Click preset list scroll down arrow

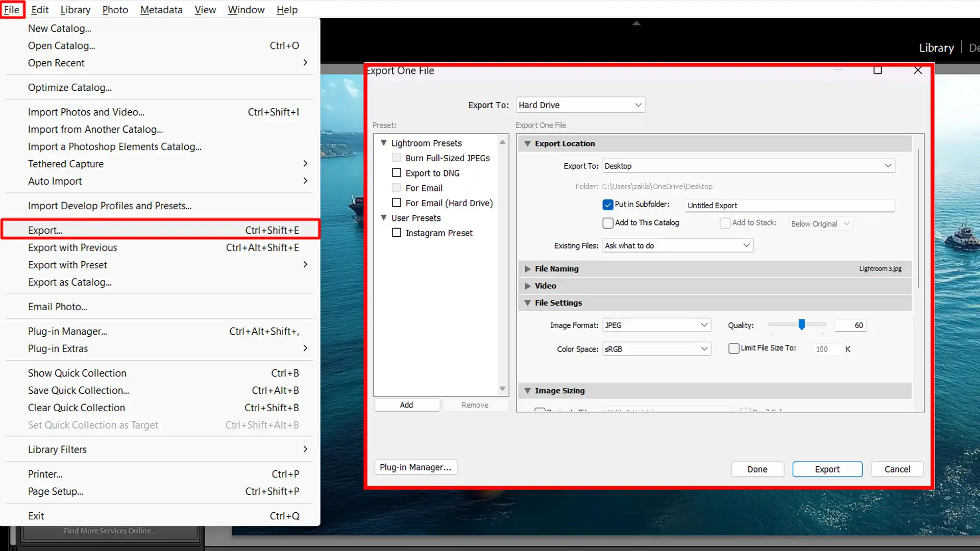tap(502, 389)
